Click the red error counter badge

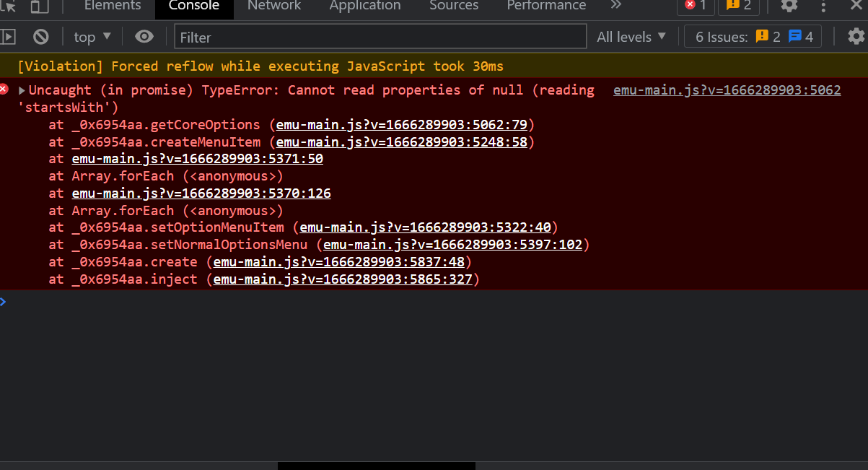pyautogui.click(x=694, y=6)
